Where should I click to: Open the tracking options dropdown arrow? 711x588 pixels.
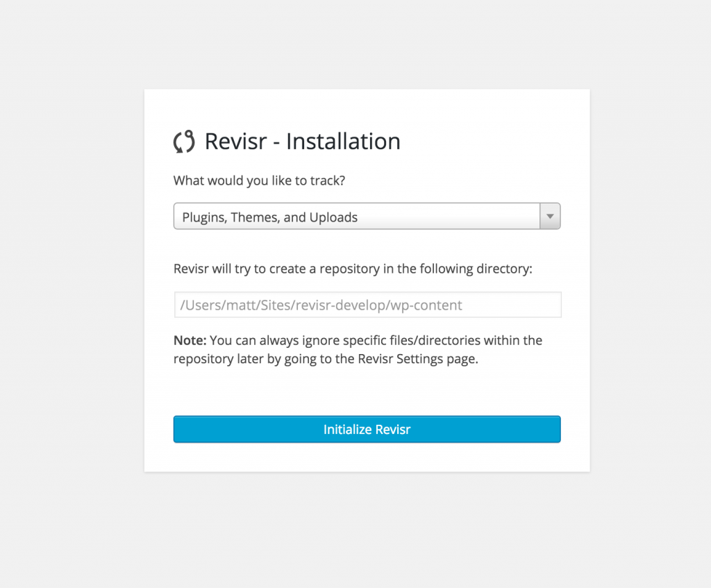550,217
